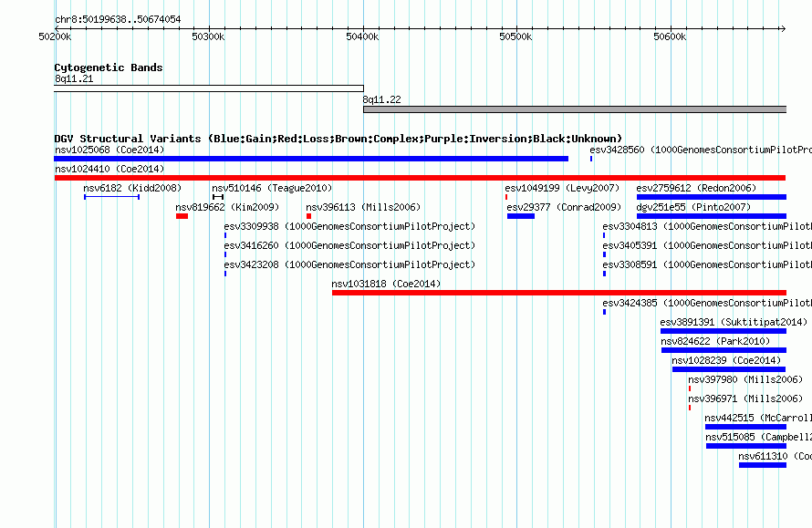The height and width of the screenshot is (528, 812).
Task: Click the Cytogenetic Bands track title
Action: pyautogui.click(x=109, y=67)
